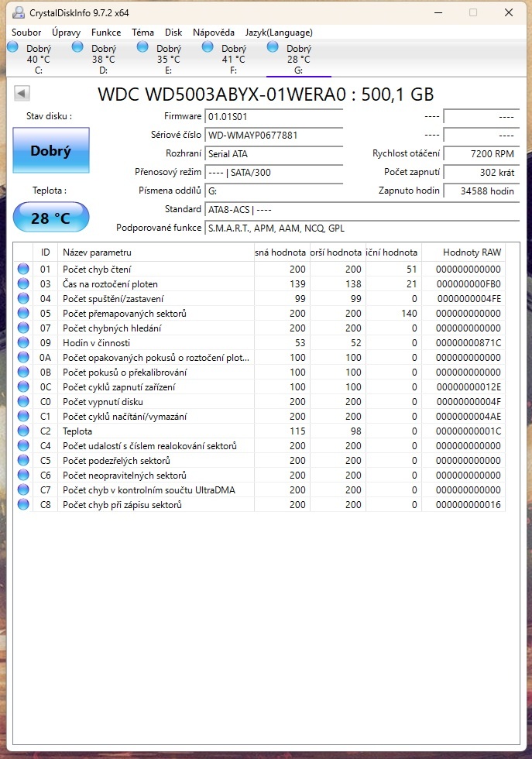Open the Nápověda menu
The image size is (532, 759).
(214, 33)
